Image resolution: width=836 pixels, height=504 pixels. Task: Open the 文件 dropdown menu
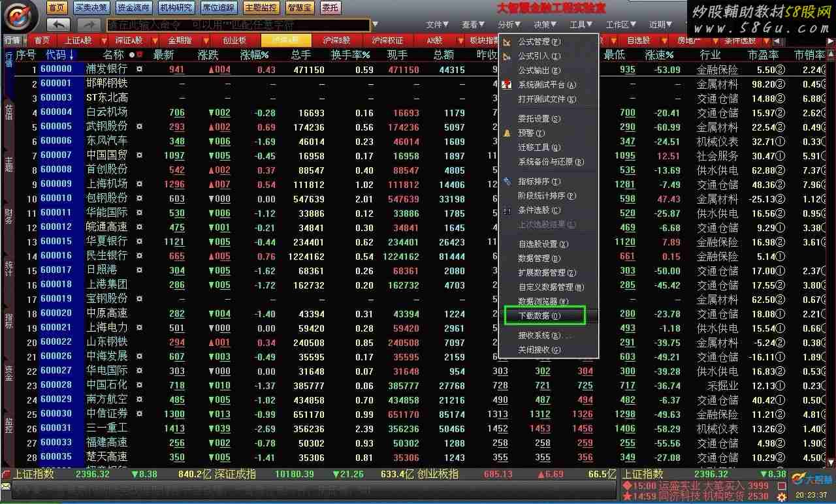tap(438, 25)
